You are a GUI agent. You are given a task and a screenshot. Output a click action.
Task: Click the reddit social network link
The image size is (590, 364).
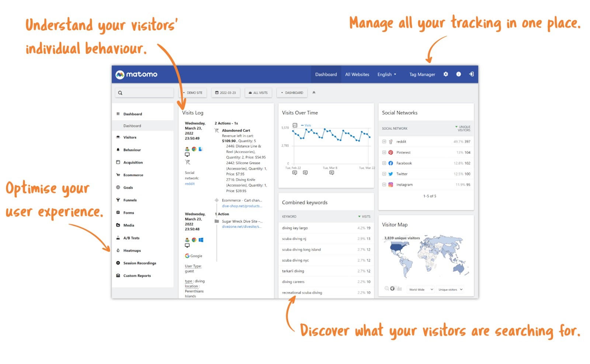(x=190, y=183)
